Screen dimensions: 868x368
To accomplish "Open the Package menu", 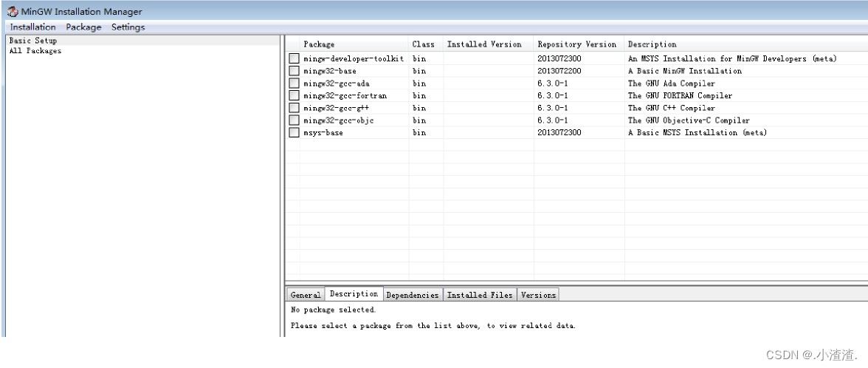I will 83,27.
